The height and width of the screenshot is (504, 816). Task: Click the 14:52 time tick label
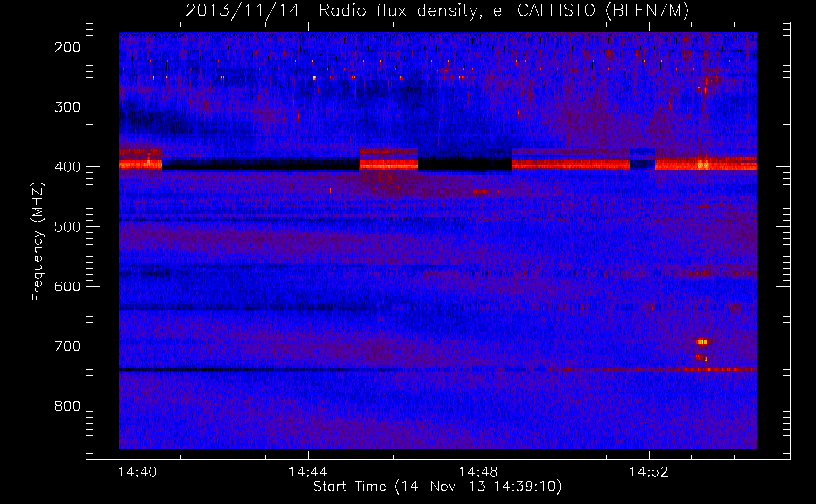tap(649, 472)
